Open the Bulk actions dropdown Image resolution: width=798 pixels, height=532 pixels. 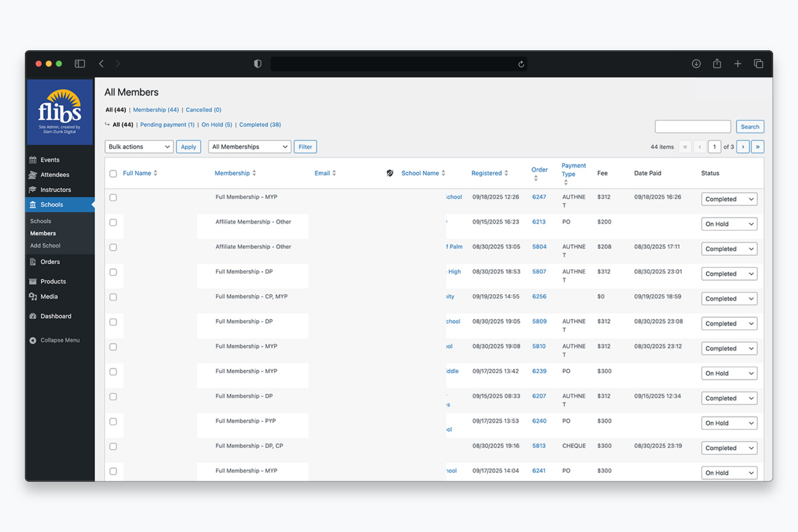tap(139, 147)
